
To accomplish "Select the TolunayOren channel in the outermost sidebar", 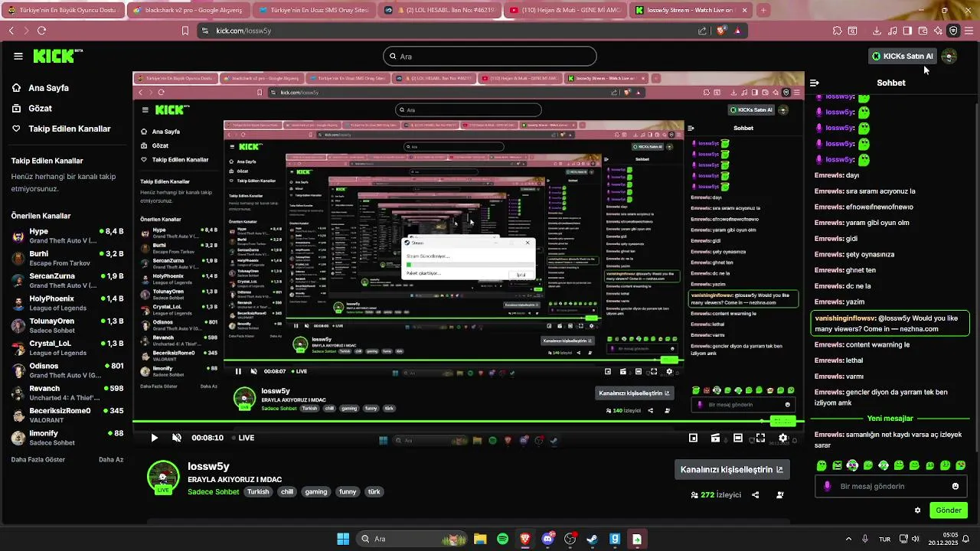I will pos(67,325).
